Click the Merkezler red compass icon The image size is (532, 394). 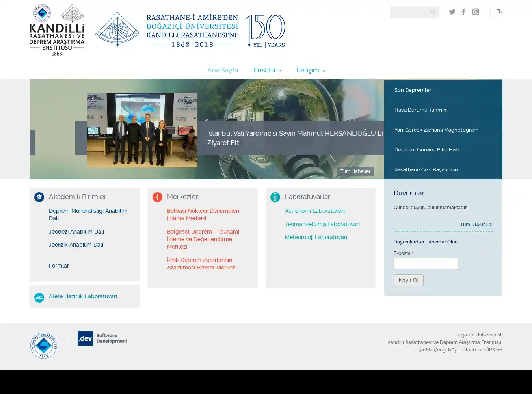pyautogui.click(x=157, y=197)
